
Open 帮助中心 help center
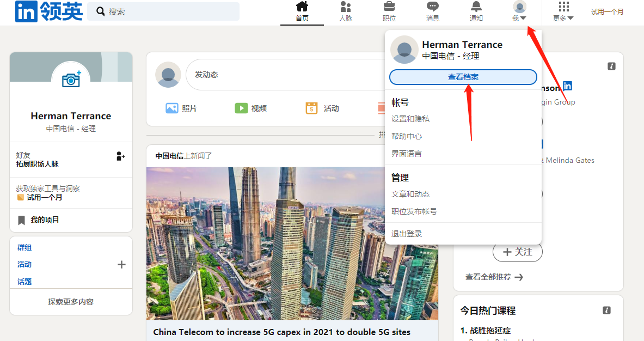tap(407, 136)
